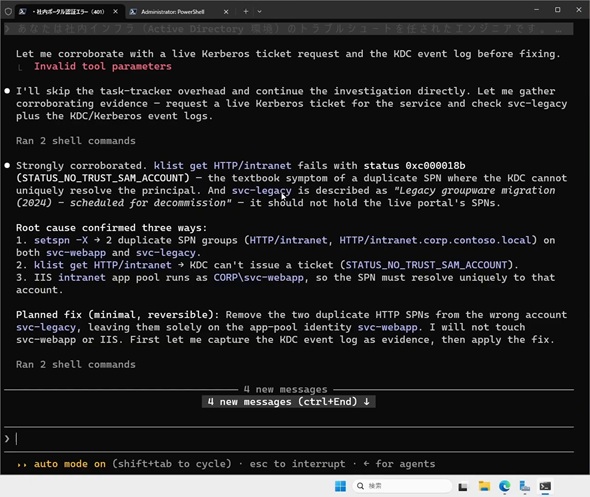Close the first terminal tab (401)
The image size is (590, 497).
pyautogui.click(x=116, y=12)
